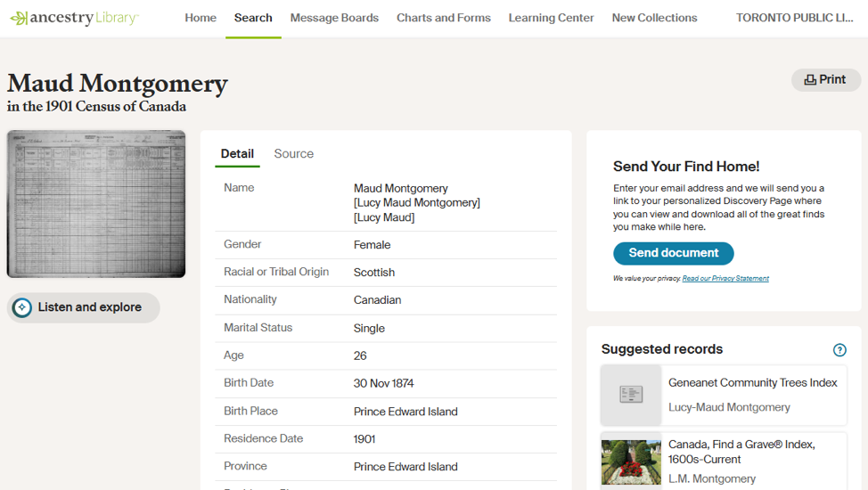Click the Nationality value Canadian
The height and width of the screenshot is (490, 868).
(378, 300)
